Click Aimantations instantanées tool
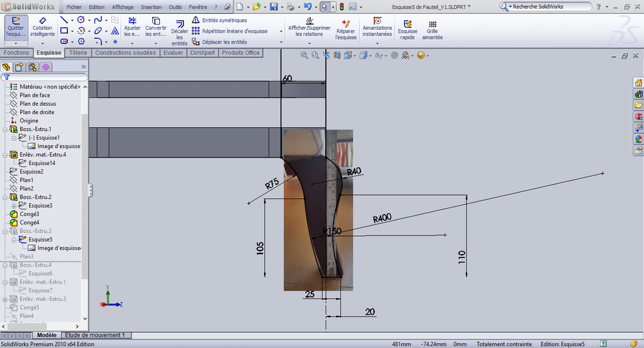Image resolution: width=644 pixels, height=348 pixels. tap(377, 27)
